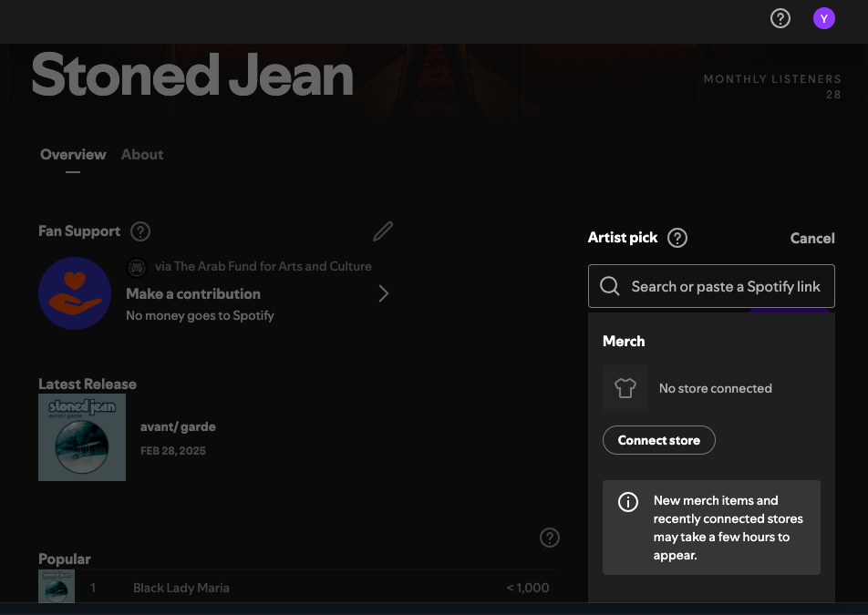This screenshot has width=868, height=615.
Task: Open the purple Y account avatar
Action: (x=823, y=18)
